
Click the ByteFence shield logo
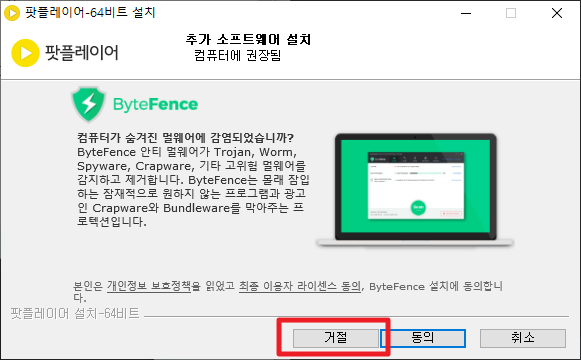(88, 104)
